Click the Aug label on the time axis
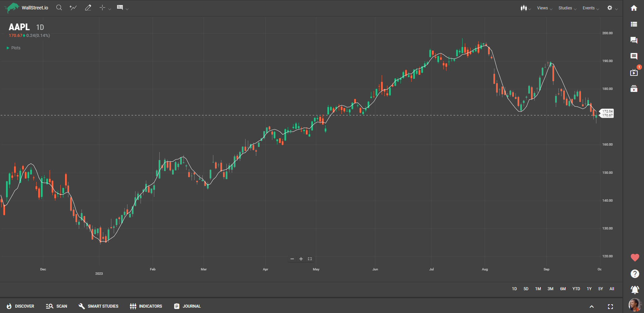The height and width of the screenshot is (313, 644). coord(485,269)
